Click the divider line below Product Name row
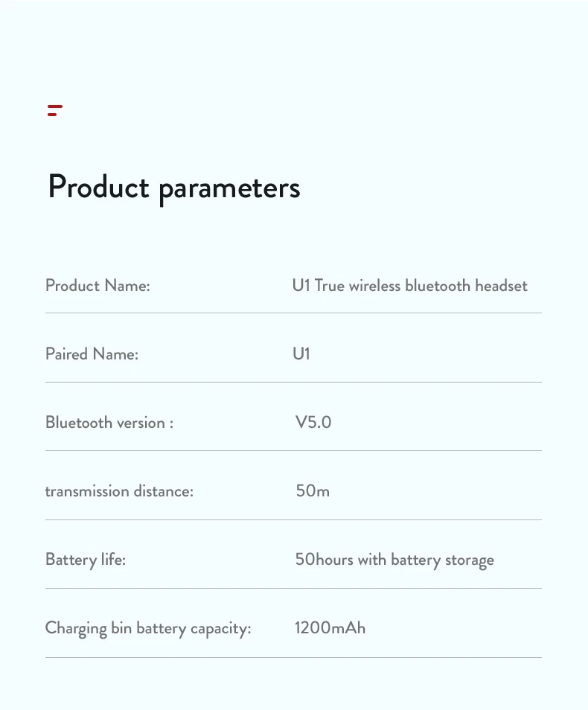 [293, 313]
